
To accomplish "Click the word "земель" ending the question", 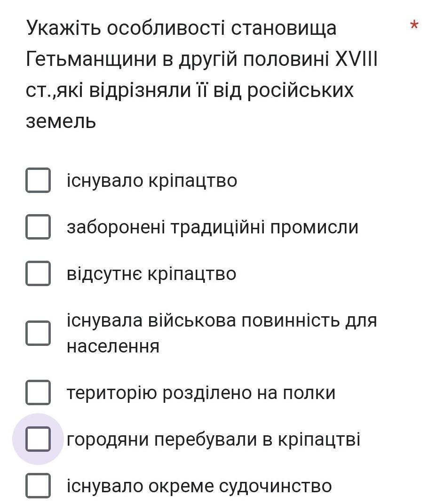I will point(61,121).
